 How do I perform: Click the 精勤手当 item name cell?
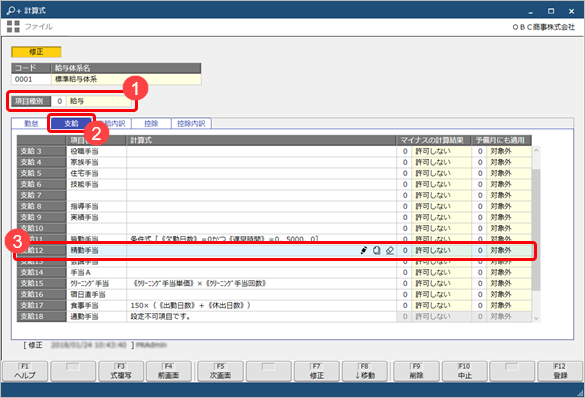click(96, 250)
